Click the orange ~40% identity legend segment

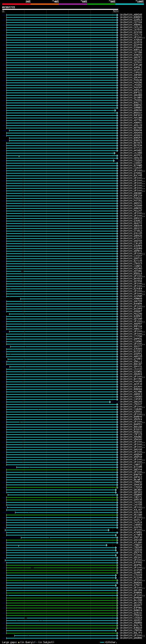click(x=45, y=4)
